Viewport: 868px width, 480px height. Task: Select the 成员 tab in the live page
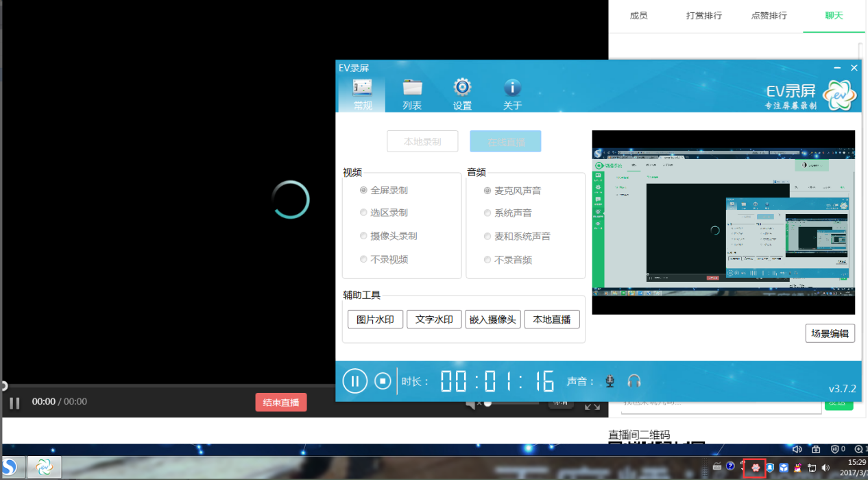point(638,16)
